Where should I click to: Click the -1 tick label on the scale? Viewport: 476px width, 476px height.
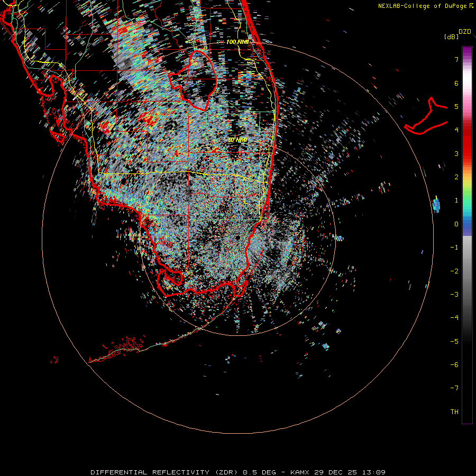click(x=454, y=248)
